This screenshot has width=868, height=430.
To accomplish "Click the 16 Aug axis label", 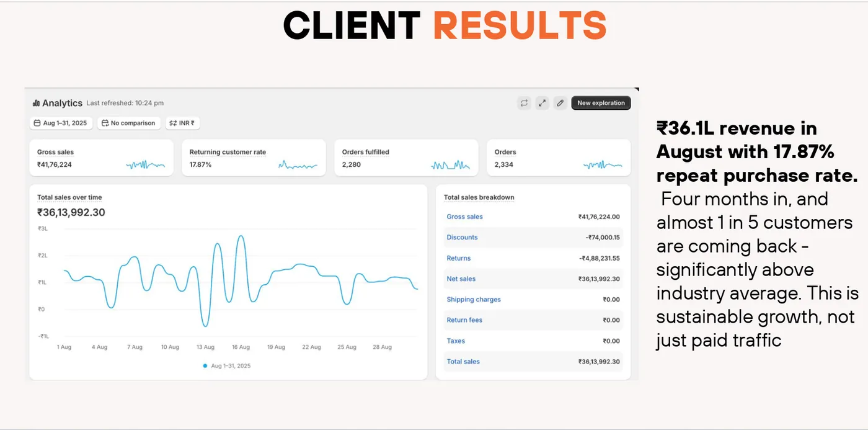I will (241, 347).
